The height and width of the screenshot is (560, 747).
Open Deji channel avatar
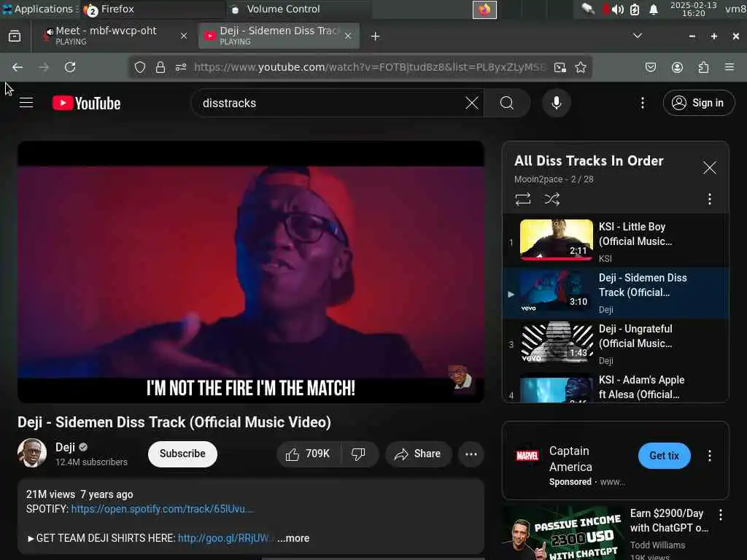point(32,453)
